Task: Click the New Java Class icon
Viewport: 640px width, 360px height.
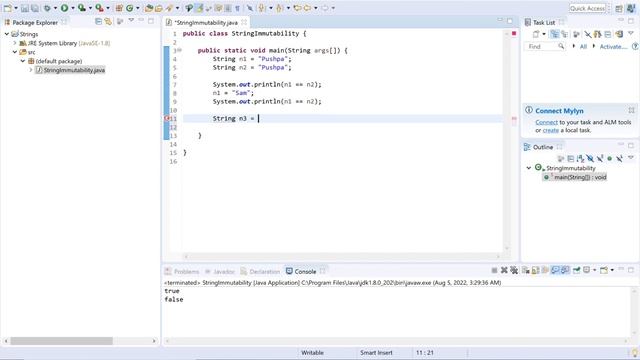Action: [130, 8]
